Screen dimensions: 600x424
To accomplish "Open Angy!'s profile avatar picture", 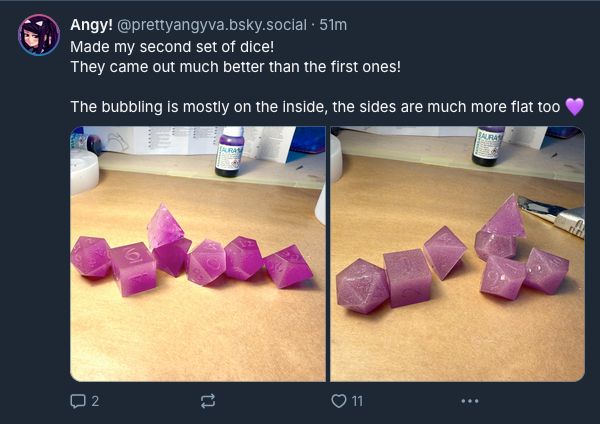I will (39, 35).
